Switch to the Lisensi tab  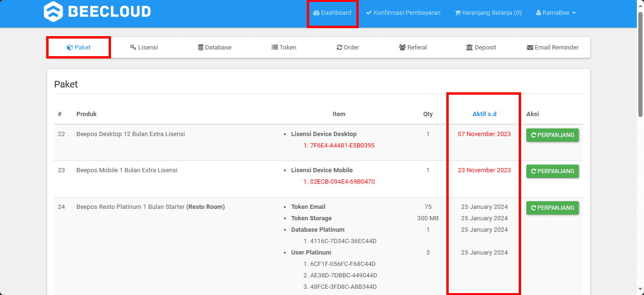pyautogui.click(x=144, y=48)
